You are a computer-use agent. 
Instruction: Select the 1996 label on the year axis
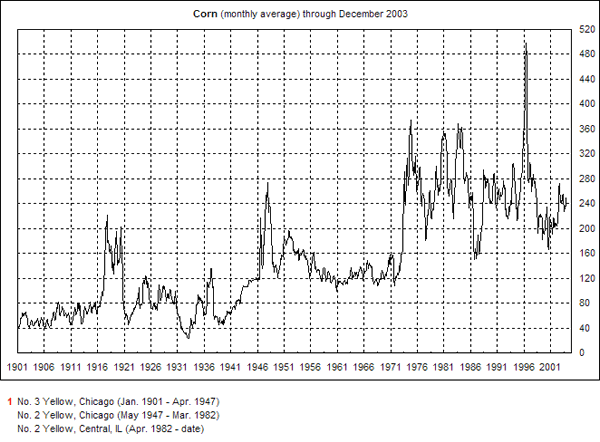[523, 368]
